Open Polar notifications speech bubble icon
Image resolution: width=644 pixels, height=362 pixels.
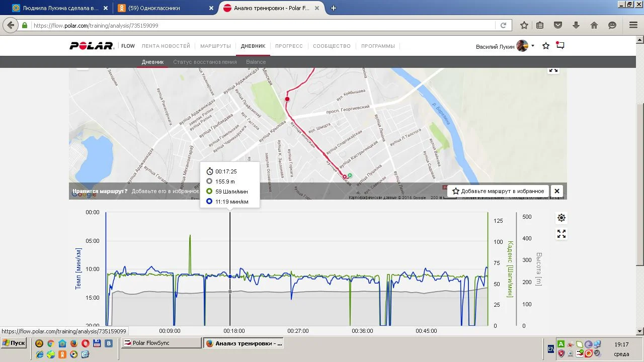click(x=560, y=46)
